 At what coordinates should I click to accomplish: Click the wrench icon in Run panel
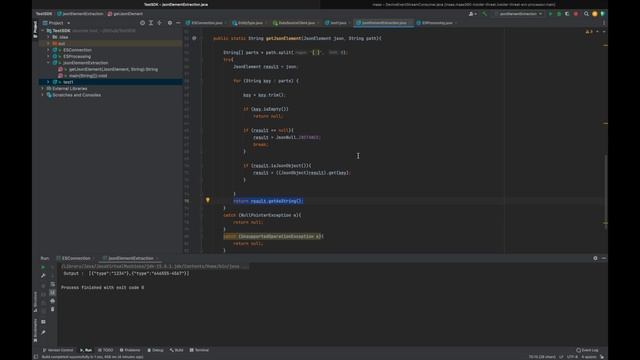coord(43,276)
